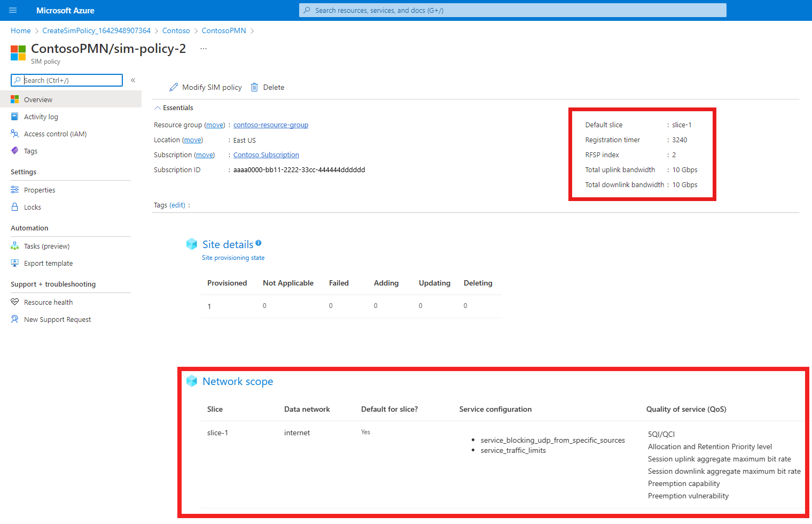Click the Network scope heading
This screenshot has width=812, height=524.
tap(238, 381)
